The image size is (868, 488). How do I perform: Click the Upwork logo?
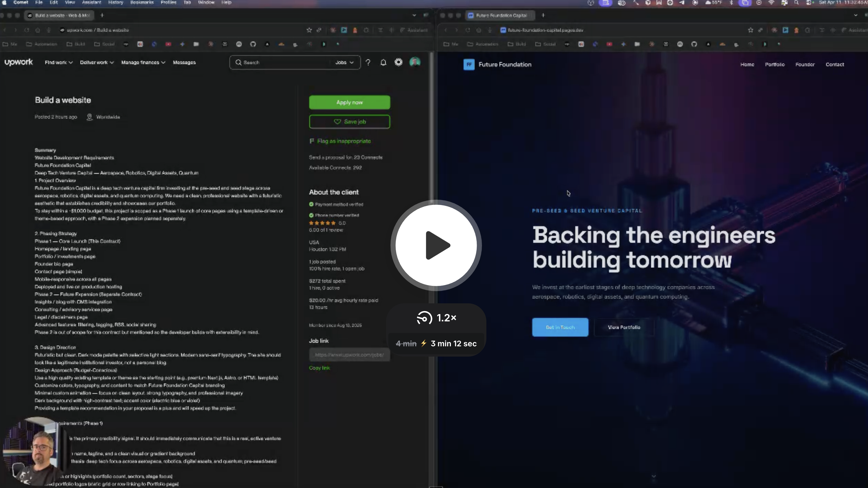pos(19,62)
